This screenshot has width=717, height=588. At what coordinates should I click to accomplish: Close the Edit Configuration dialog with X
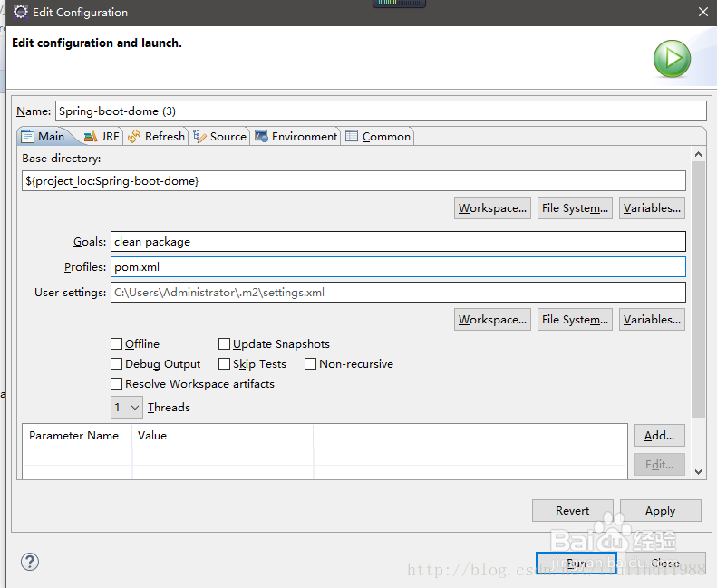point(703,12)
